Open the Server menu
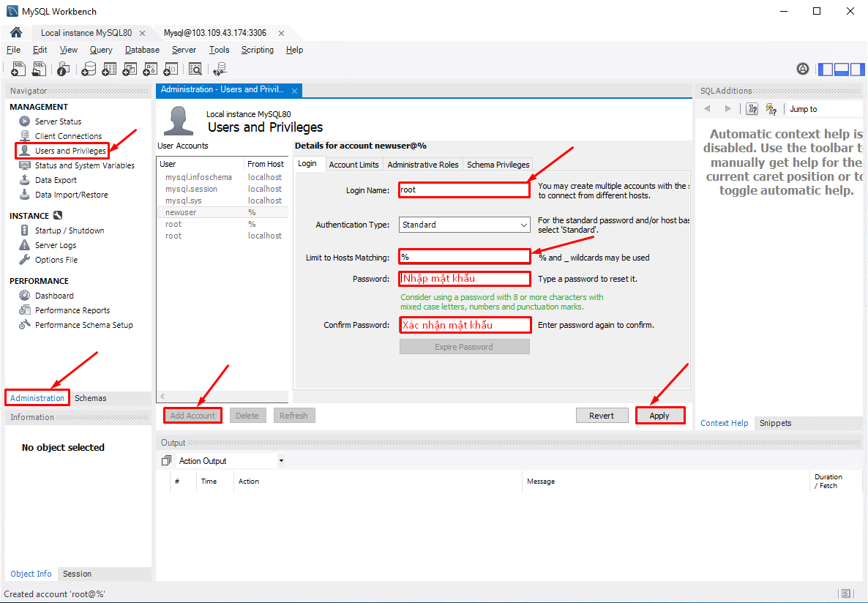 tap(184, 50)
